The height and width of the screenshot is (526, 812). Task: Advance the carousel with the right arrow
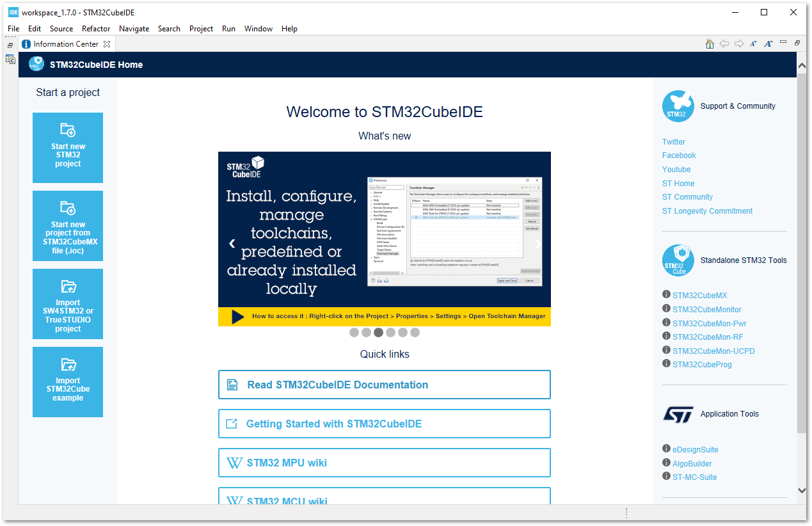(537, 243)
